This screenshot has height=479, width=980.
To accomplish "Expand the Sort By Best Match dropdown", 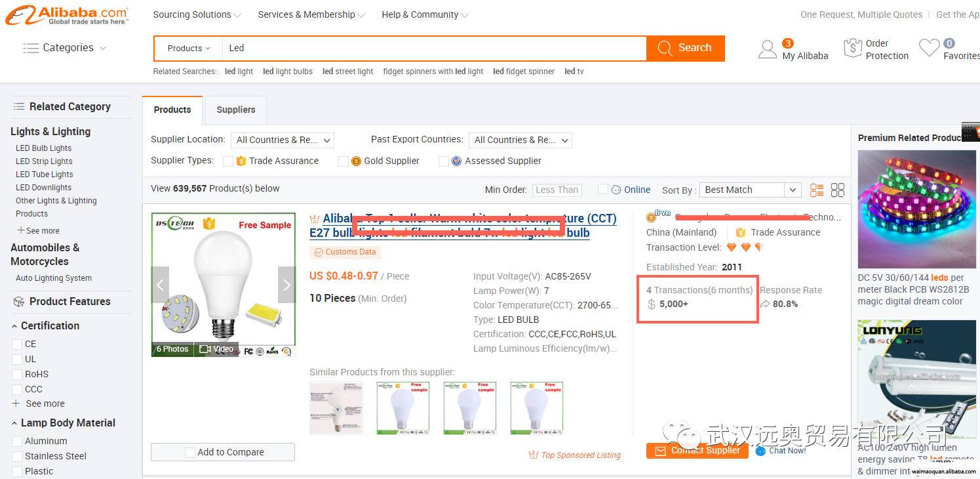I will (x=750, y=190).
